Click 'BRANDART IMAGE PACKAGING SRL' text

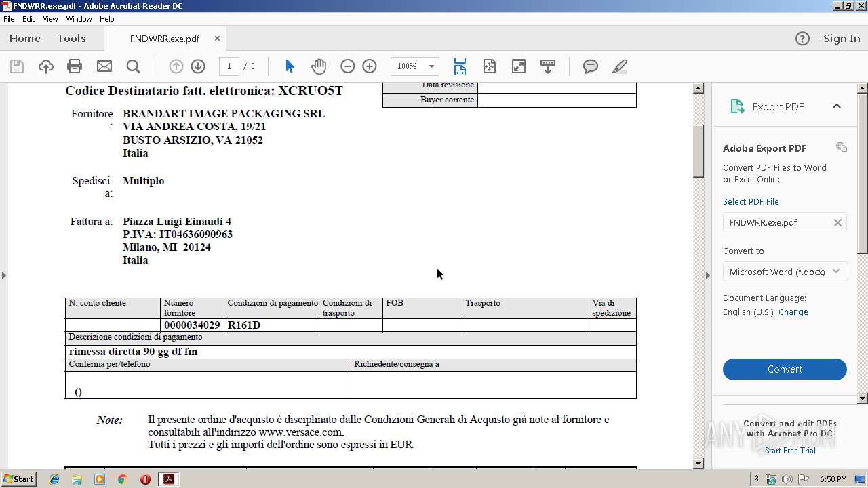pos(224,114)
